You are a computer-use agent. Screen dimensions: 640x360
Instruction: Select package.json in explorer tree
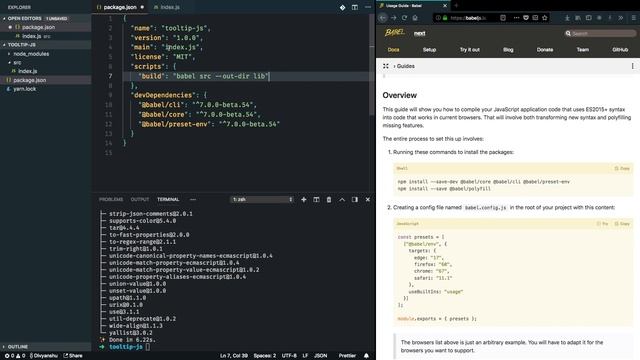[x=29, y=80]
